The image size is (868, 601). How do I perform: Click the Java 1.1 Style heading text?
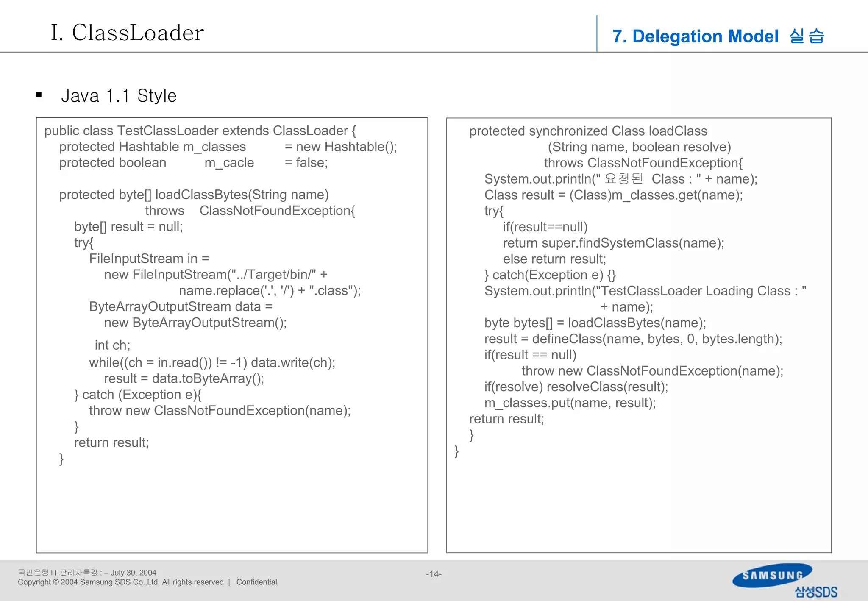click(119, 96)
